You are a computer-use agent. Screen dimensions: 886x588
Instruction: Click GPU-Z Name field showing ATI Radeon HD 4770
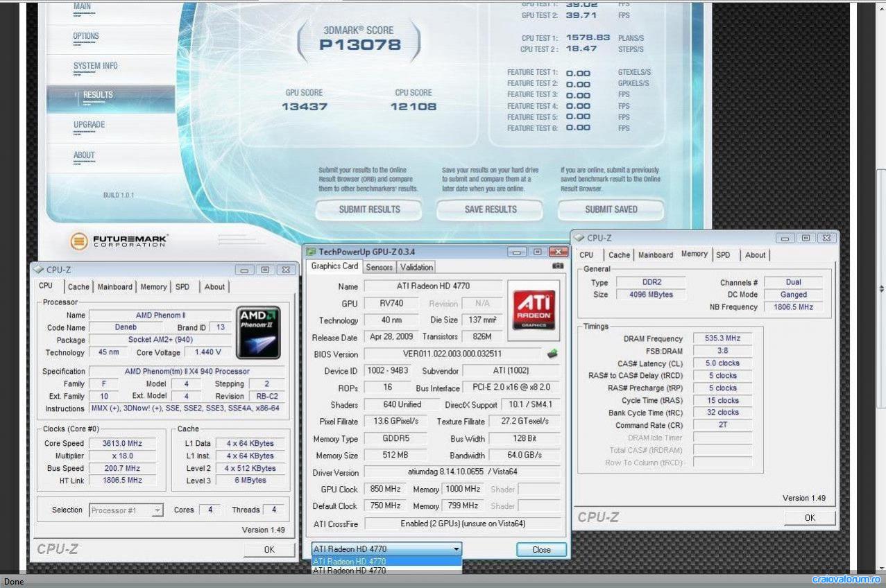(433, 286)
